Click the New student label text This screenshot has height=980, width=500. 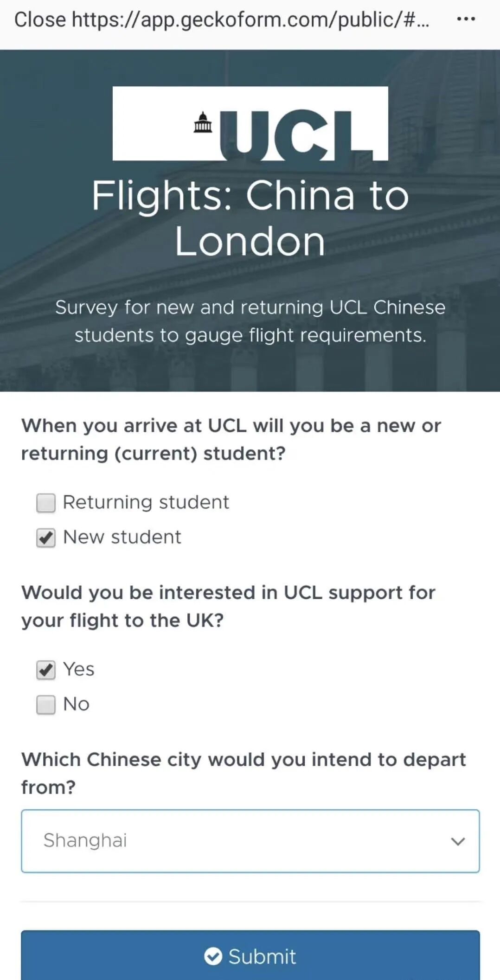click(122, 537)
